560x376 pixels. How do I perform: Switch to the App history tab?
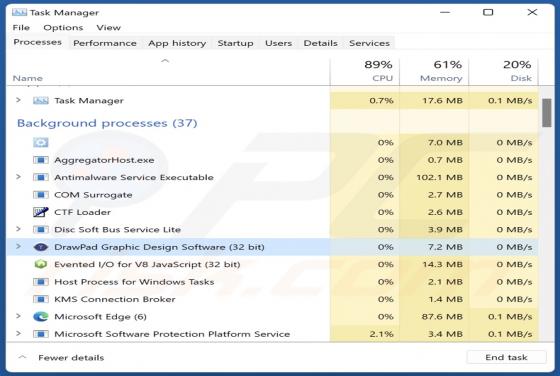click(x=177, y=43)
